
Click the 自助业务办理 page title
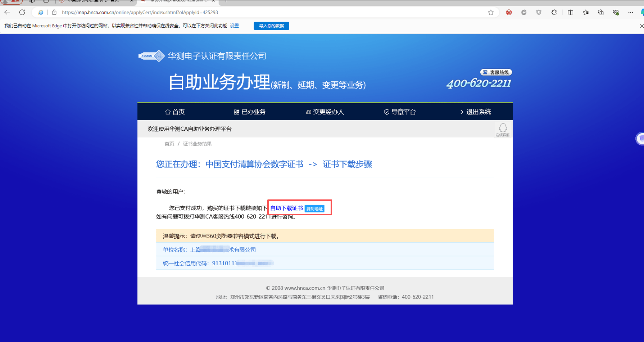click(x=219, y=82)
